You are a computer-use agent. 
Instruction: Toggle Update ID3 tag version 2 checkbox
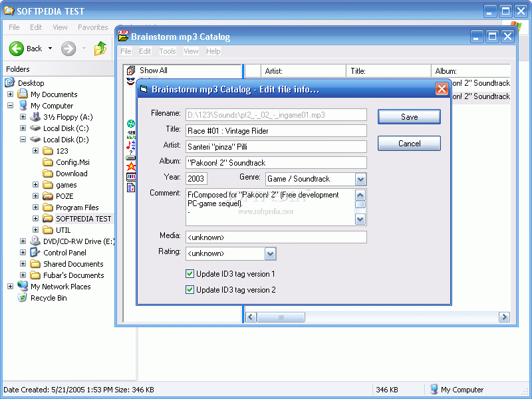point(190,290)
